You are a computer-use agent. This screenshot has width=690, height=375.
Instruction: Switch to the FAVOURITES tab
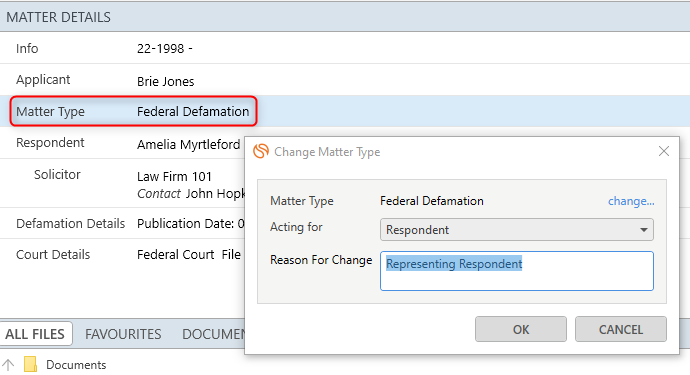coord(123,334)
